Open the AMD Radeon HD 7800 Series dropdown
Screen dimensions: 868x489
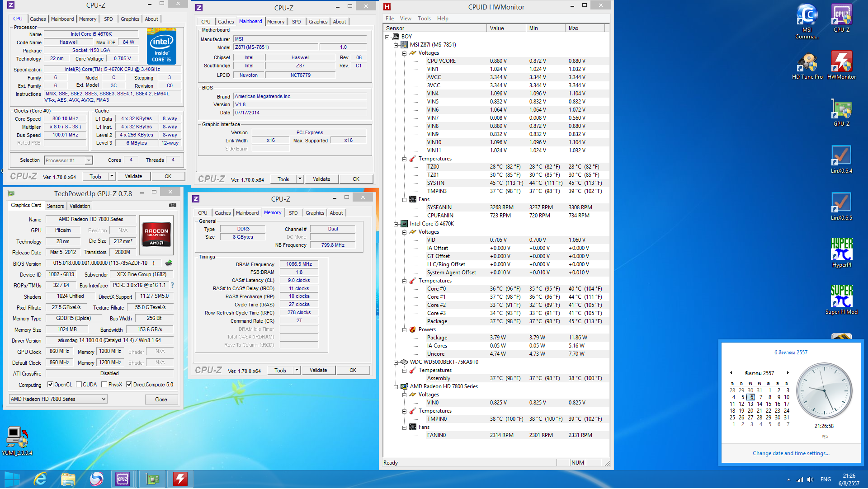pyautogui.click(x=104, y=400)
